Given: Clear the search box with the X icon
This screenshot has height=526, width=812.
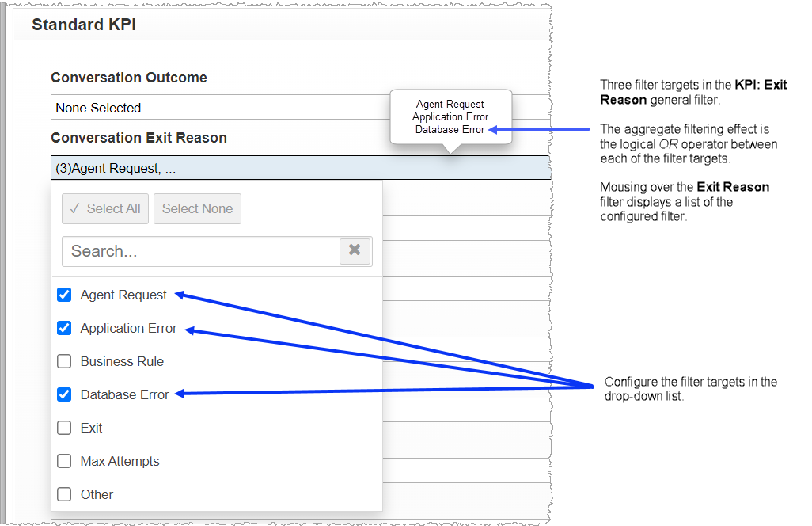Looking at the screenshot, I should click(x=355, y=250).
